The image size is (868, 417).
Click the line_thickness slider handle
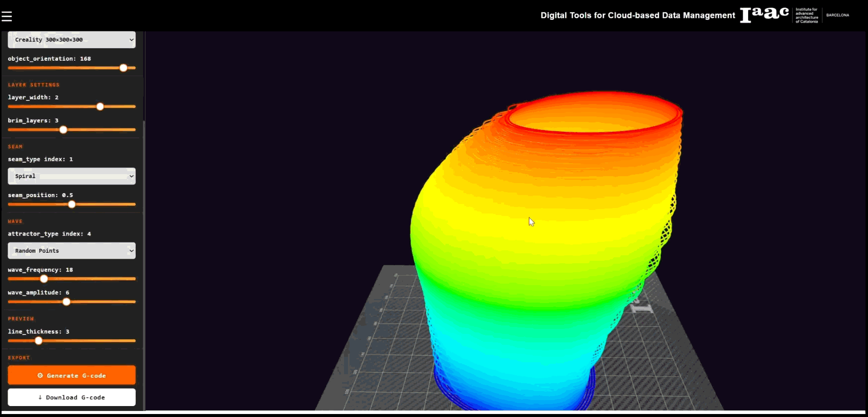click(38, 341)
